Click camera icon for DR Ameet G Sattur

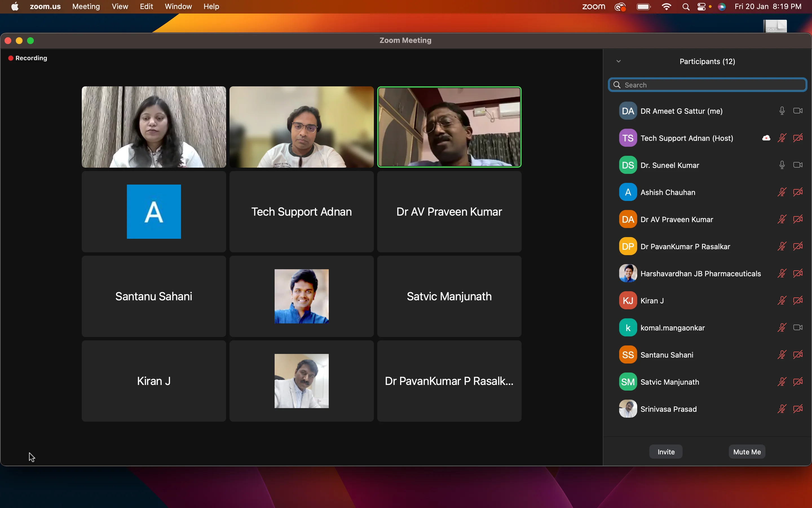[x=798, y=111]
